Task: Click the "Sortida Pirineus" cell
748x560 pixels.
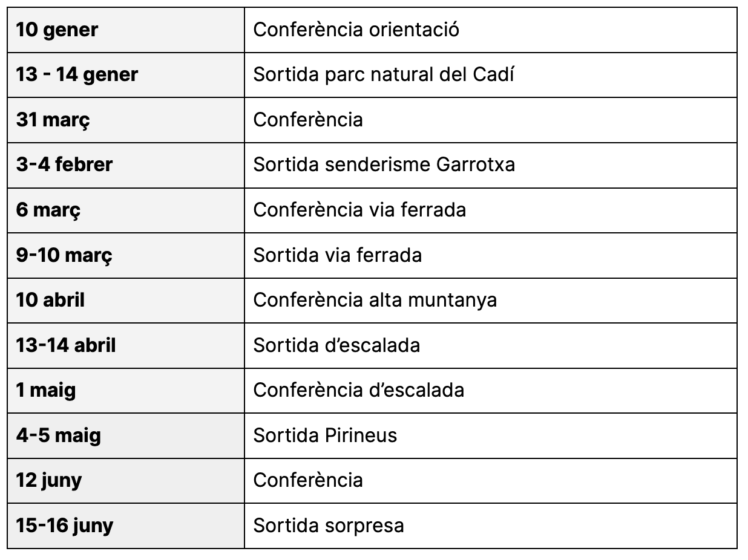Action: pyautogui.click(x=491, y=435)
